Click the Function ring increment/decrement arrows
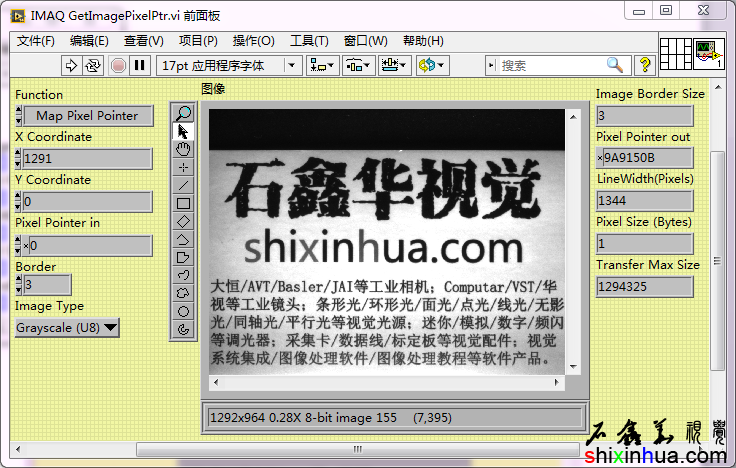 (18, 116)
